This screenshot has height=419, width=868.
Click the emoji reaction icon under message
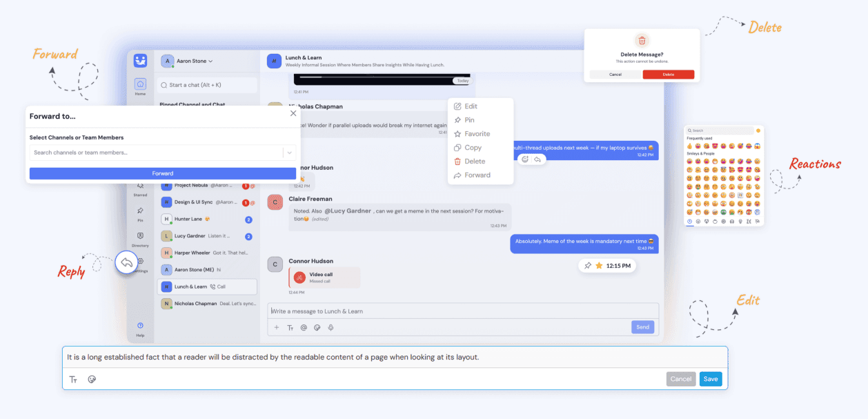525,159
